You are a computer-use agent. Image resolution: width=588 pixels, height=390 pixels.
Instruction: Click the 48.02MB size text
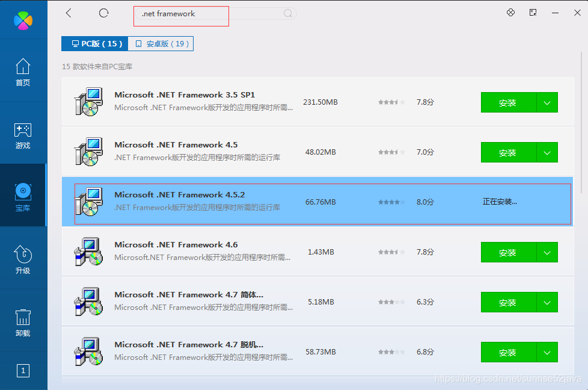(320, 152)
